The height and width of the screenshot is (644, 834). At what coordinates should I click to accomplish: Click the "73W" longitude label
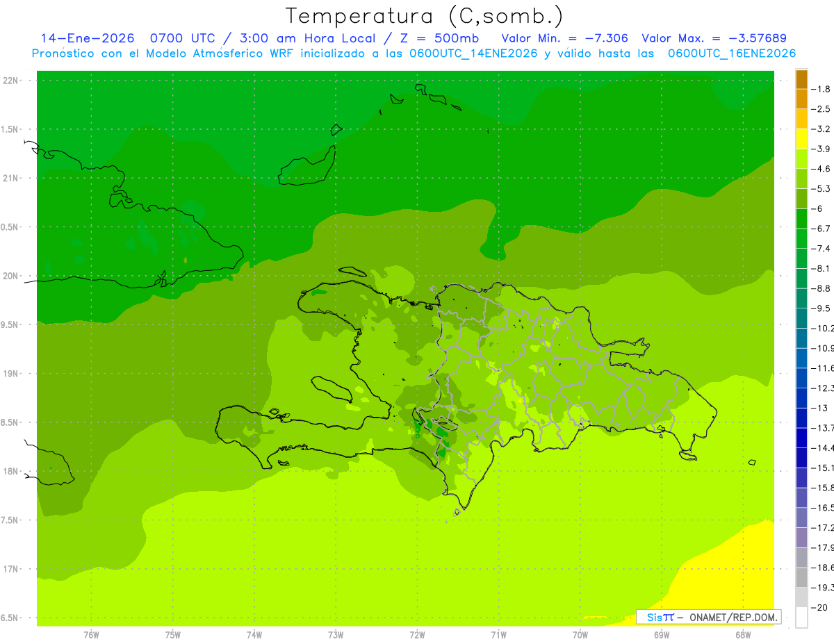pos(336,634)
